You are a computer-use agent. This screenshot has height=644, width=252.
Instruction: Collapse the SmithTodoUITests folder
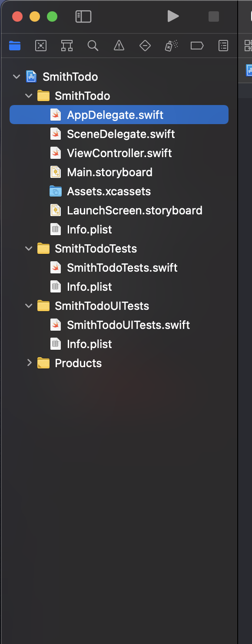pos(29,306)
